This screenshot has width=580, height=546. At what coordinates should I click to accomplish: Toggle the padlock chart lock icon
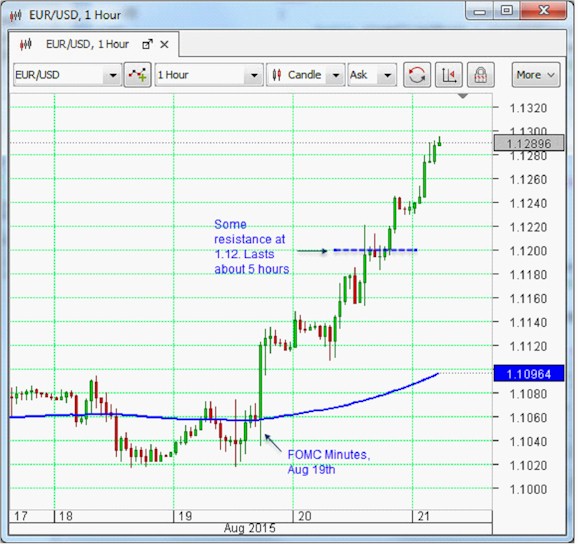pyautogui.click(x=480, y=75)
